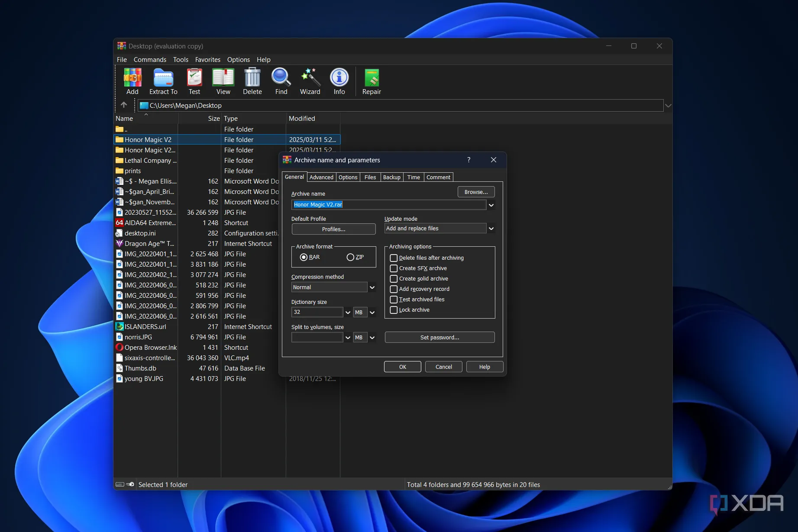The width and height of the screenshot is (798, 532).
Task: Enable Add recovery record
Action: (394, 289)
